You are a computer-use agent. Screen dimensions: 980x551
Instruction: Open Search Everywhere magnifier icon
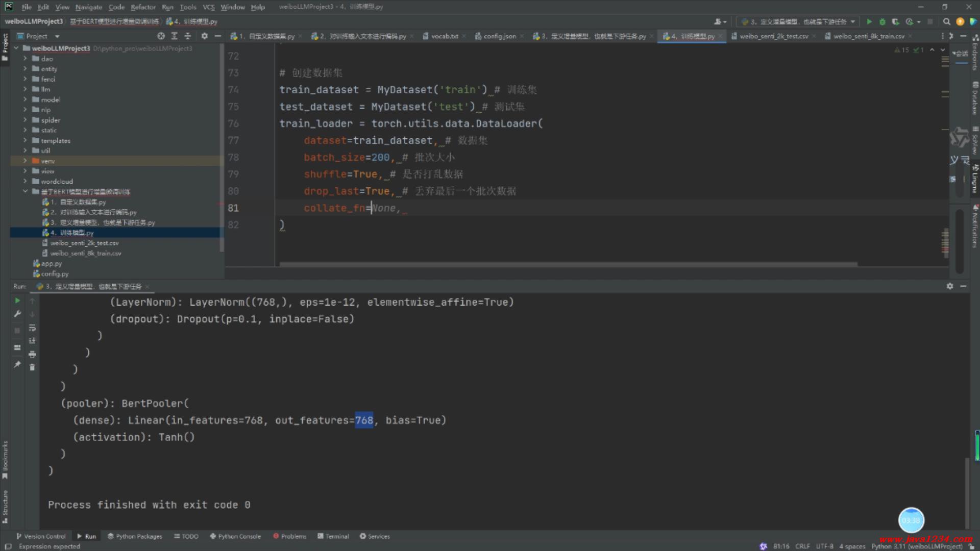click(x=947, y=21)
